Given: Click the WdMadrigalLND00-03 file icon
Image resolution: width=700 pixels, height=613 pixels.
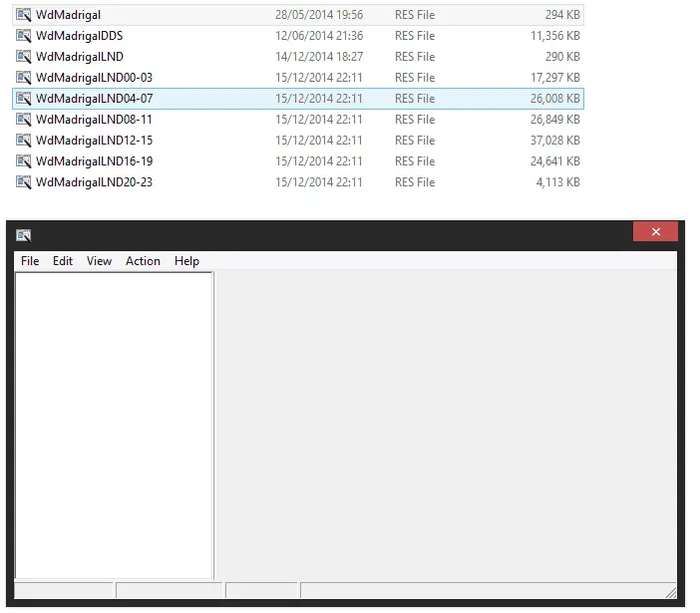Looking at the screenshot, I should [24, 78].
